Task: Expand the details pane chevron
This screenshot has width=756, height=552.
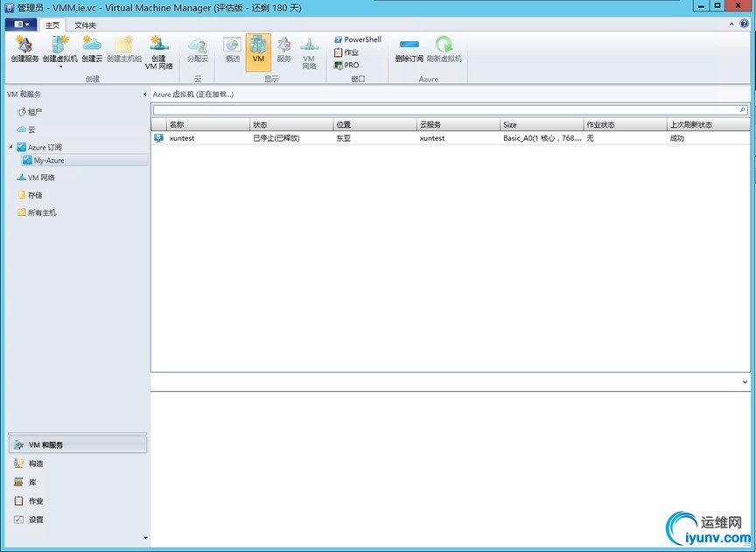Action: coord(745,382)
